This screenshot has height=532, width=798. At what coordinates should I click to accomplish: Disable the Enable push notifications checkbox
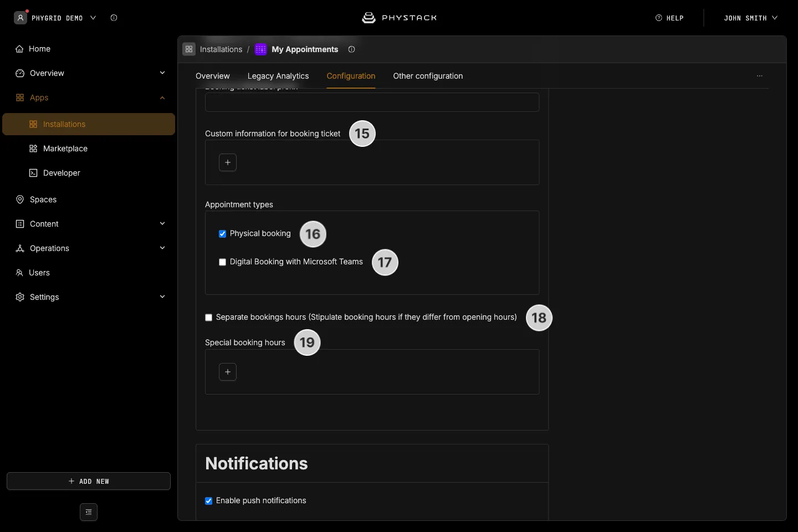click(x=208, y=501)
